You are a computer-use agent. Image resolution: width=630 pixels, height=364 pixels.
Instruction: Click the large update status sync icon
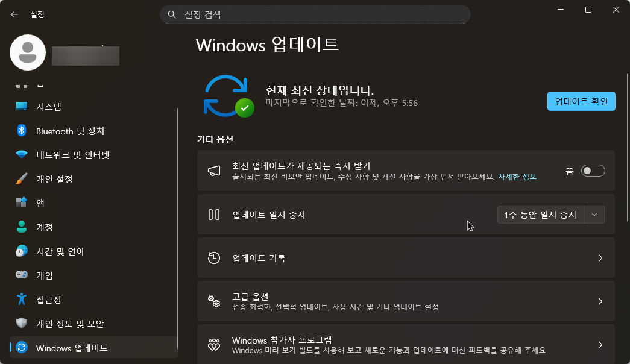point(228,96)
